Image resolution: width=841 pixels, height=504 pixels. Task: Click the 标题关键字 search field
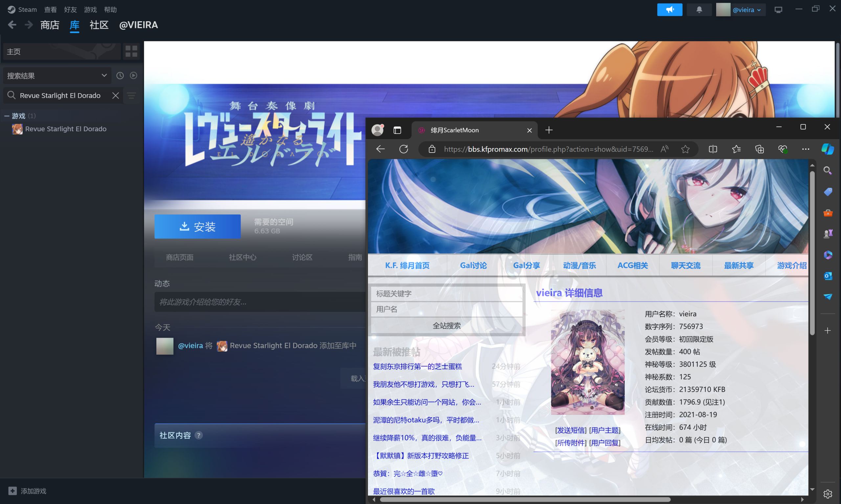(446, 293)
